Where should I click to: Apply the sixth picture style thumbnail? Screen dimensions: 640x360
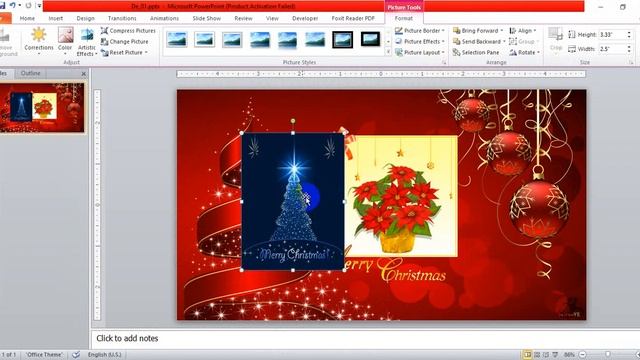click(315, 40)
